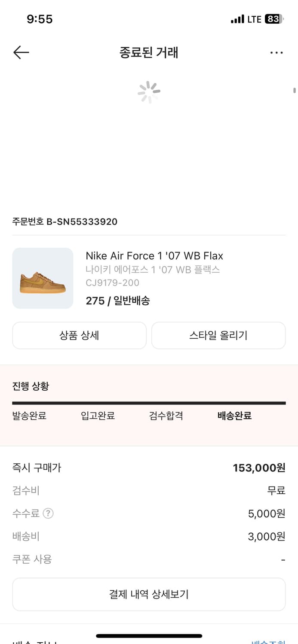Tap the question mark icon beside 수수료
298x644 pixels.
click(48, 513)
